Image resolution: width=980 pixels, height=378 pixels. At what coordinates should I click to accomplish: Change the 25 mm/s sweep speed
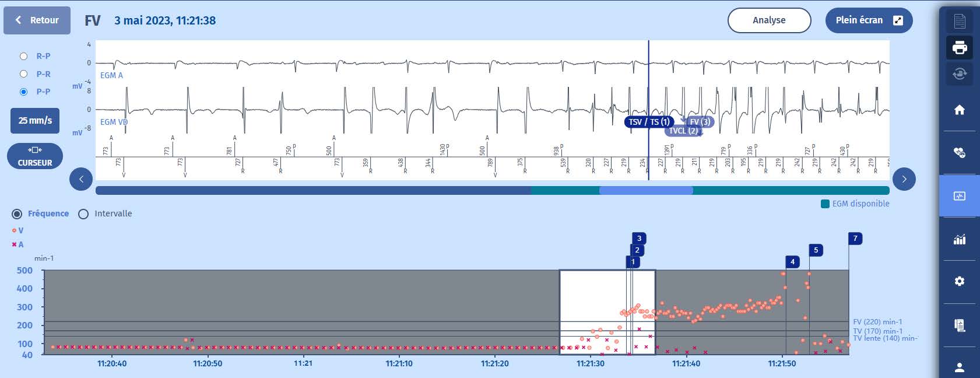click(35, 121)
